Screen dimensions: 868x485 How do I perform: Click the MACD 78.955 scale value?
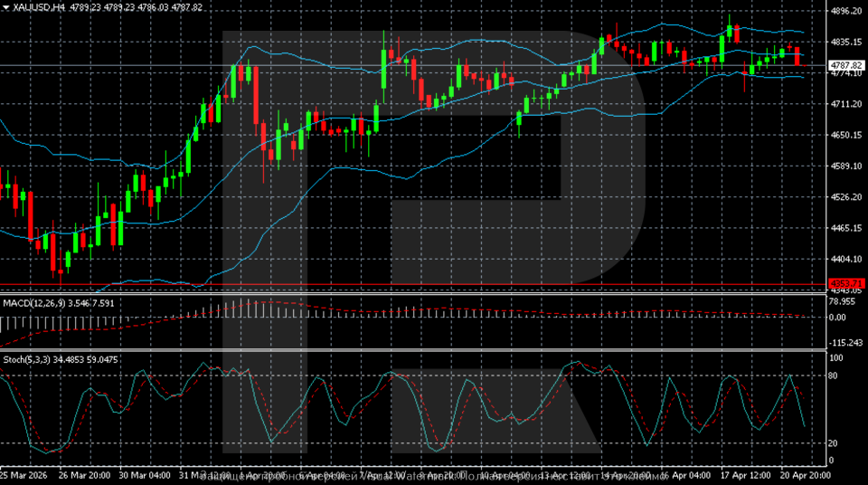[x=843, y=301]
